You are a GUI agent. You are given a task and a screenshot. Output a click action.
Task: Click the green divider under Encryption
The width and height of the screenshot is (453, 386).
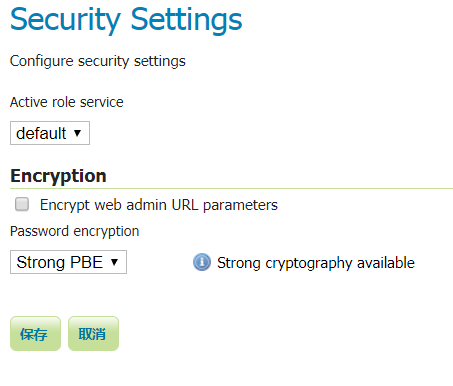point(231,189)
